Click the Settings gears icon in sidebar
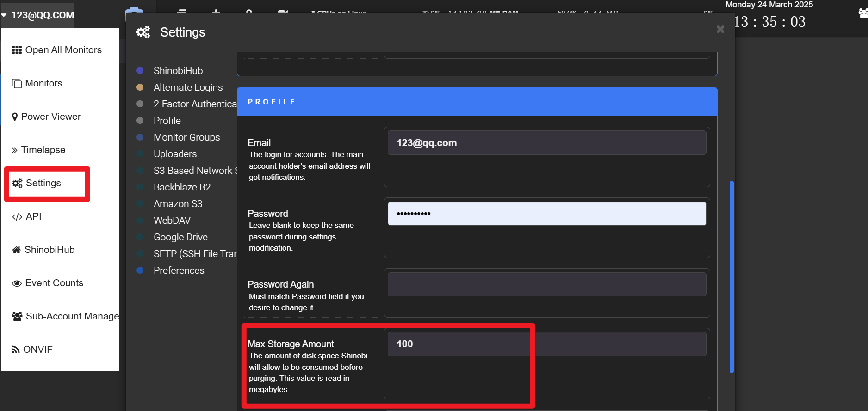Image resolution: width=868 pixels, height=411 pixels. click(x=17, y=183)
